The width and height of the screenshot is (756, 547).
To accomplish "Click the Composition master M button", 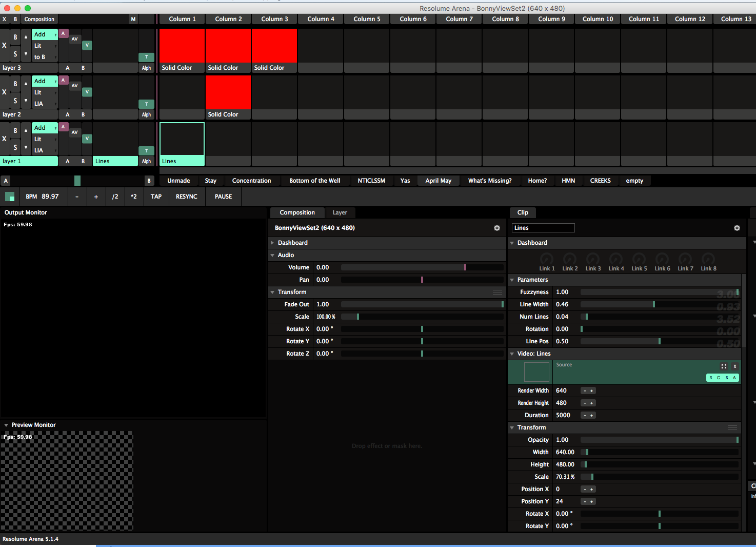I will (x=133, y=19).
